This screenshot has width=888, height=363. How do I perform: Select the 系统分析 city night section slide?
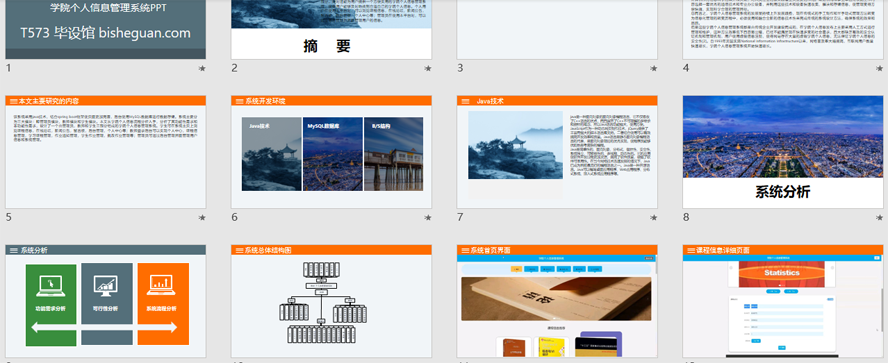(783, 152)
